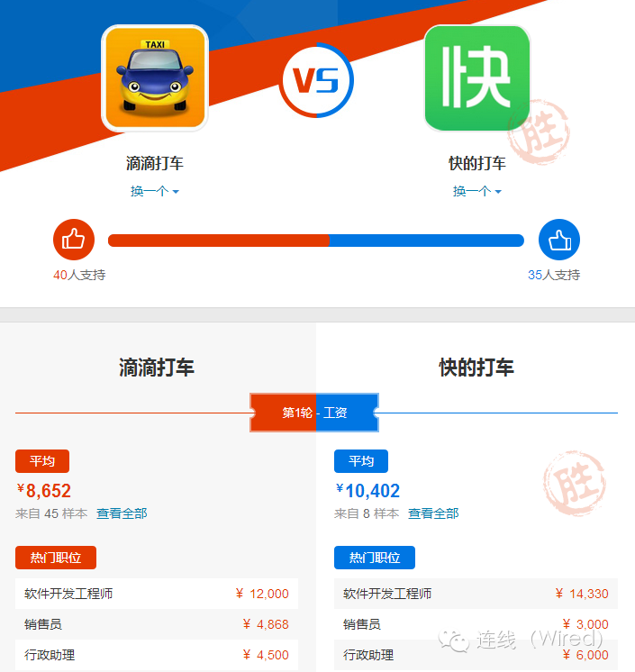This screenshot has width=635, height=672.
Task: Click the 第1轮 - 工资 round tab
Action: pyautogui.click(x=314, y=413)
